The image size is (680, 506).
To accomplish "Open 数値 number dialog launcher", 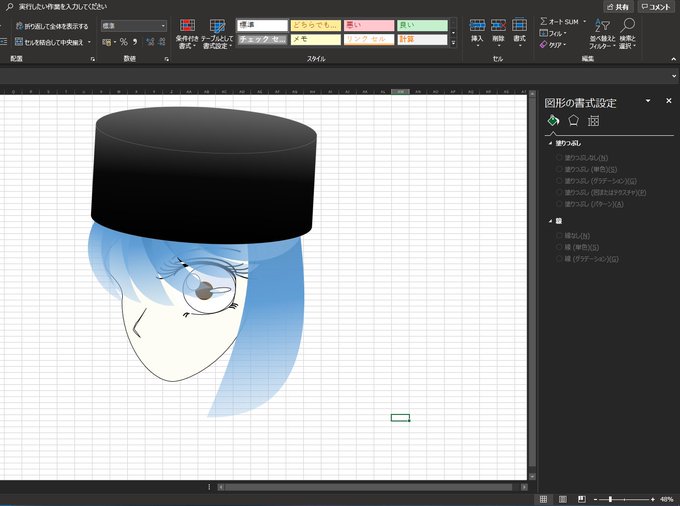I will (167, 59).
